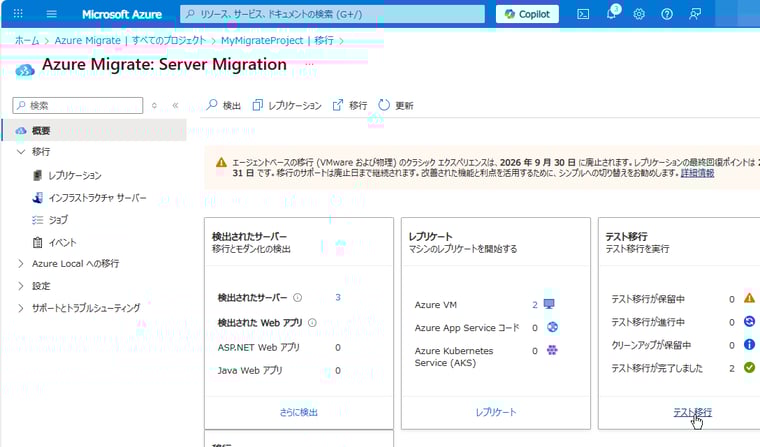Click the sidebar expand/collapse sort arrows
This screenshot has width=760, height=447.
(x=154, y=105)
